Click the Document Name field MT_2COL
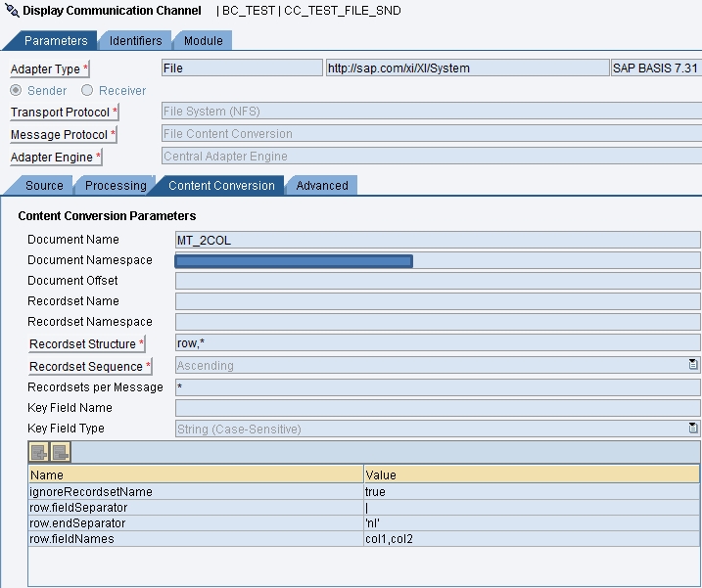This screenshot has height=588, width=702. [438, 240]
